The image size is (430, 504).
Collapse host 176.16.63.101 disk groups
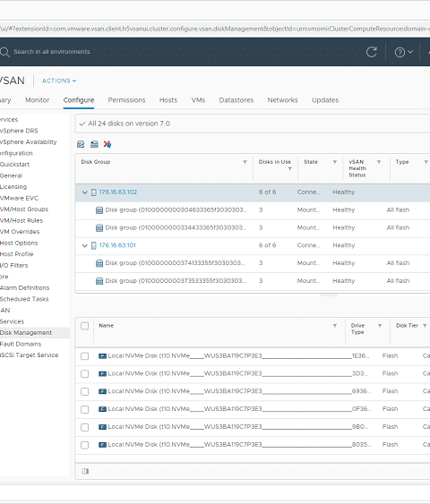click(84, 246)
